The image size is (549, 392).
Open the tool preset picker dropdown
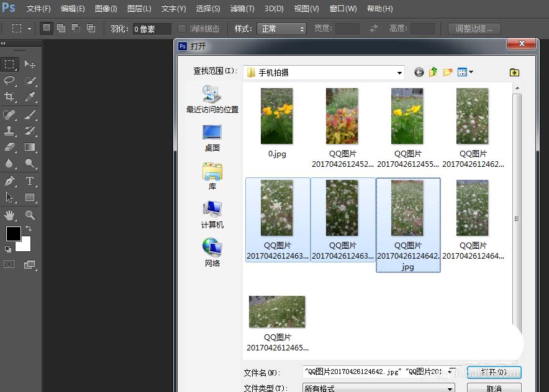point(29,29)
